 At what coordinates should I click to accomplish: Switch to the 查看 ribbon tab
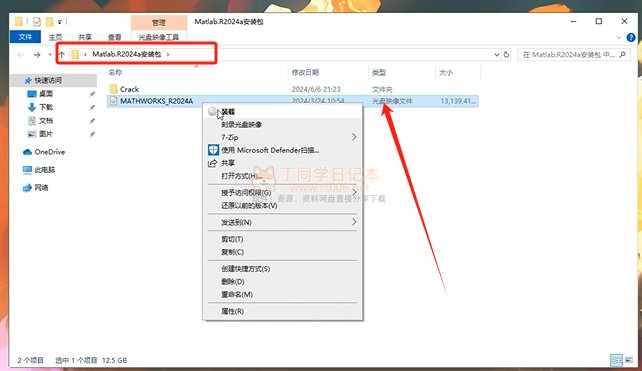115,37
